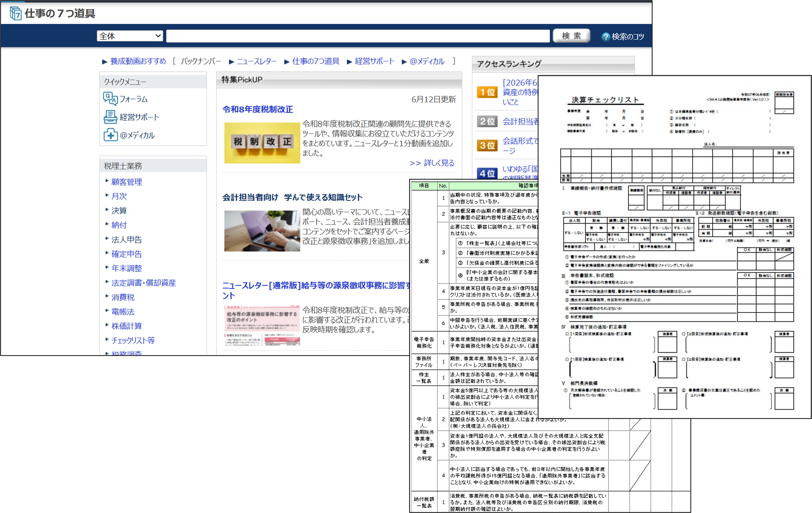This screenshot has width=812, height=513.
Task: Open the 令和8年度税制改正 article heading
Action: tap(258, 109)
